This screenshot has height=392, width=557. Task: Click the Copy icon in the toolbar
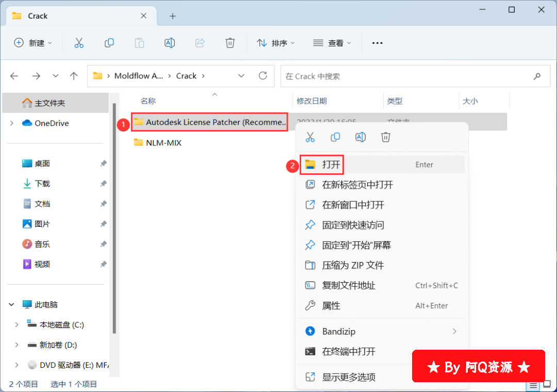point(109,43)
